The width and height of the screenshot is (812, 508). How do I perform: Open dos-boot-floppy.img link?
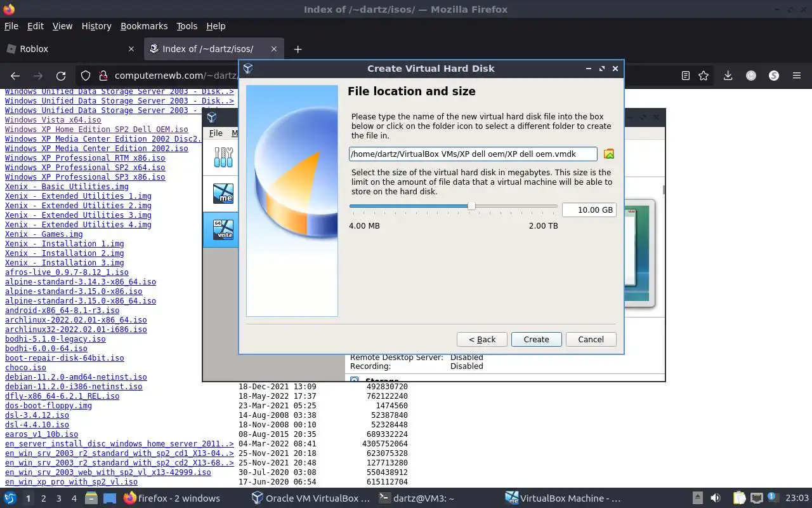48,406
